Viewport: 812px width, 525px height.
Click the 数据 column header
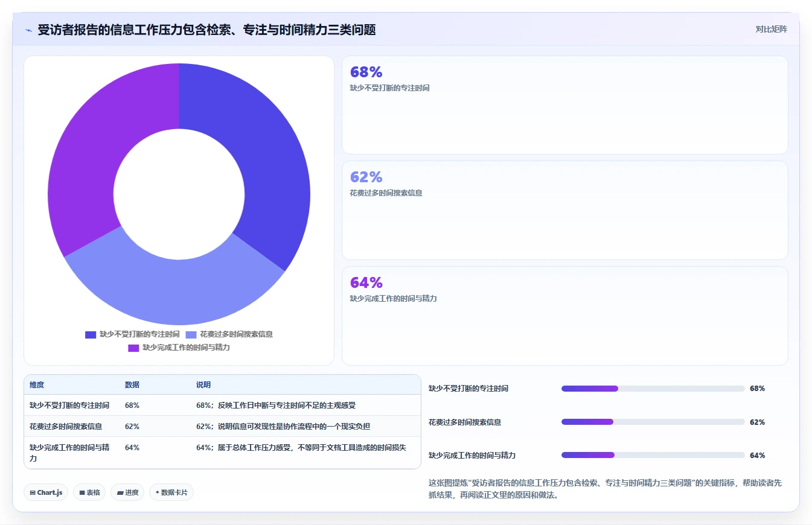point(132,385)
